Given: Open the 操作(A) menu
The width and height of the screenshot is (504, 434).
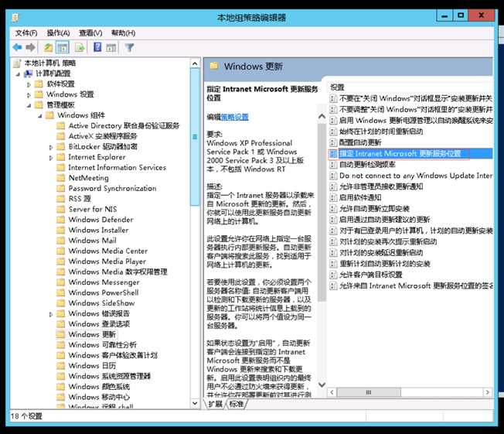Looking at the screenshot, I should tap(58, 32).
